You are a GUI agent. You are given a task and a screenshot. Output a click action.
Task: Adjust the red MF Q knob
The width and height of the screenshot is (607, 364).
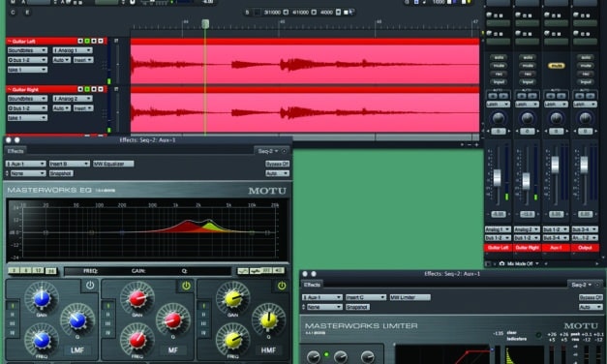coord(172,319)
